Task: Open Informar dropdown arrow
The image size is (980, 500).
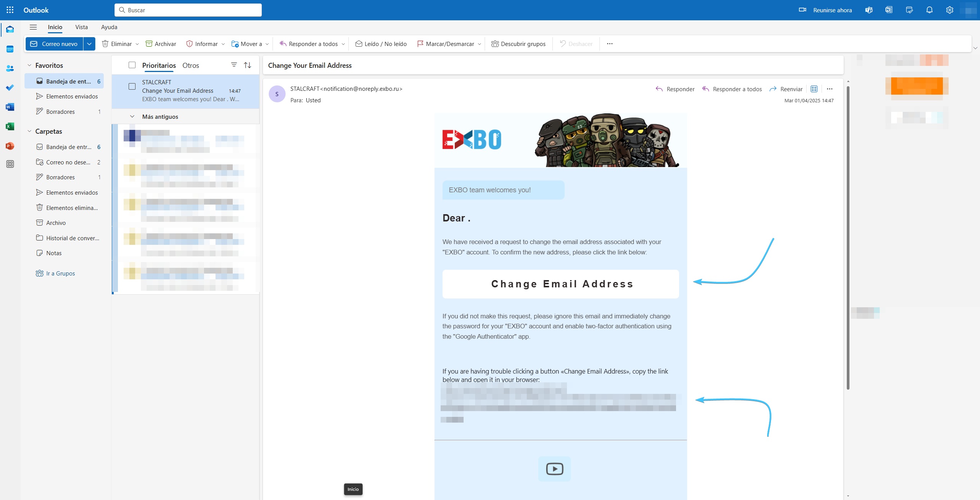Action: click(223, 44)
